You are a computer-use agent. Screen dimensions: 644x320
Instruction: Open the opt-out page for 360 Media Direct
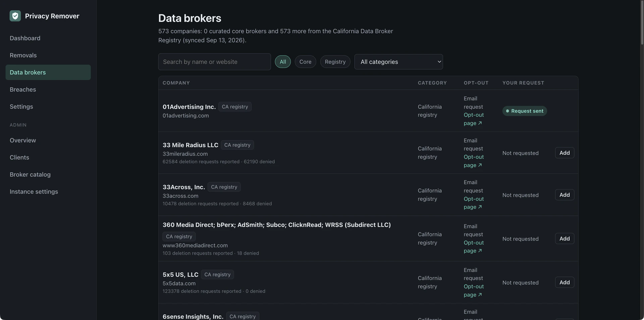click(x=474, y=247)
